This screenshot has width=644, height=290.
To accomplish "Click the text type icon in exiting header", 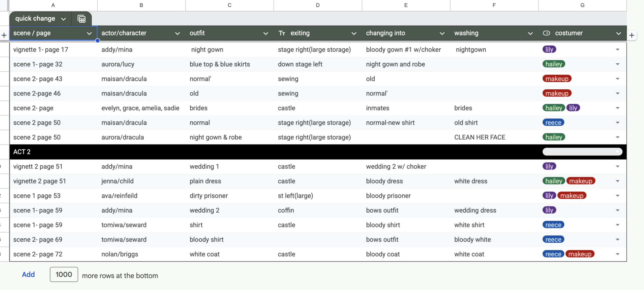I will click(282, 33).
